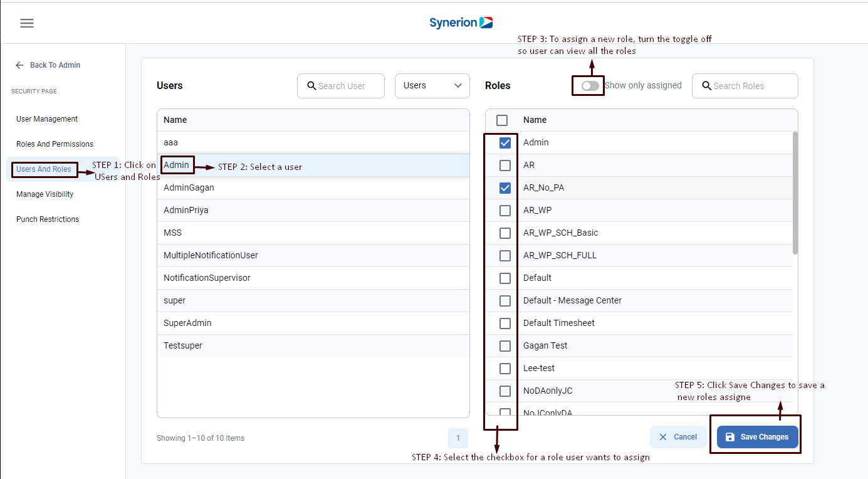
Task: Click the AR_No_PA role name
Action: (544, 188)
